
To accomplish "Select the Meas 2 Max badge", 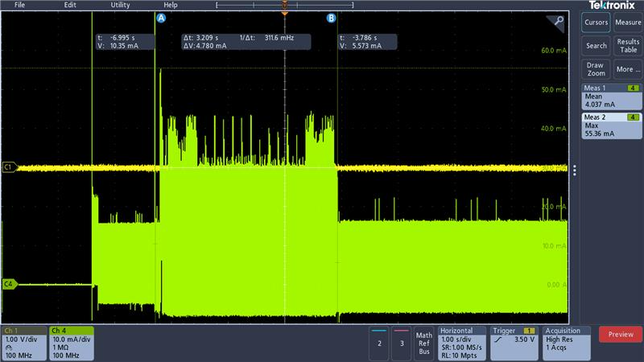I will 612,125.
